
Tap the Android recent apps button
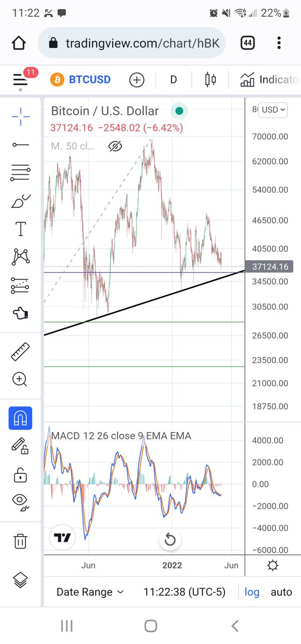[x=67, y=626]
